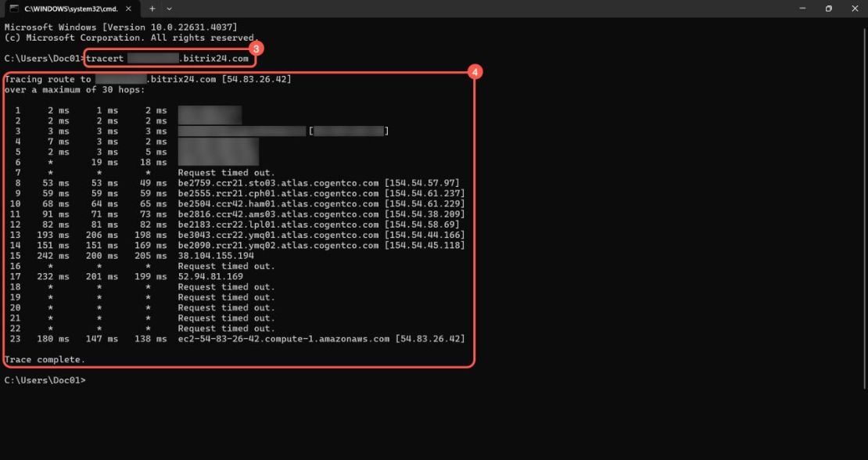Screen dimensions: 868x460
Task: Click 'Tracing route to' text
Action: [48, 79]
